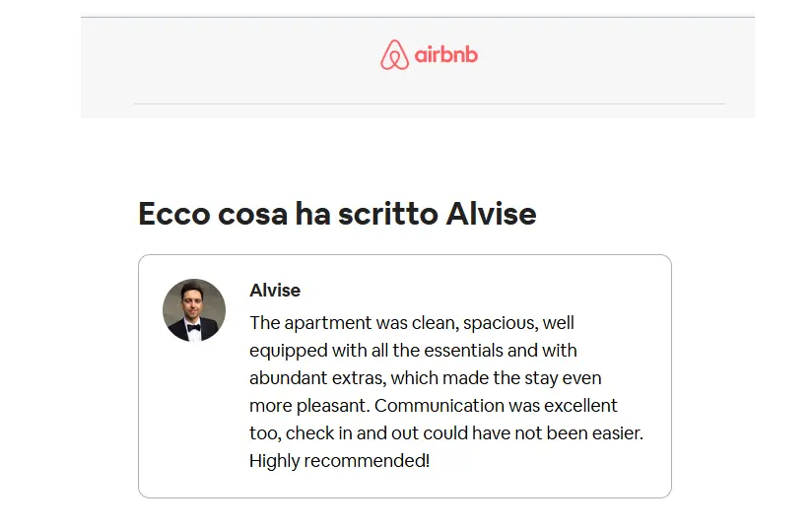Image resolution: width=812 pixels, height=529 pixels.
Task: Open Alvise's circular profile photo
Action: pyautogui.click(x=194, y=310)
